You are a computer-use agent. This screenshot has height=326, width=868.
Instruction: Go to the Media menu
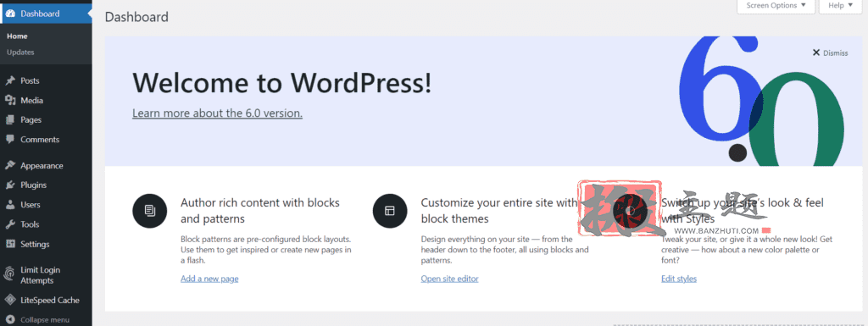click(31, 101)
